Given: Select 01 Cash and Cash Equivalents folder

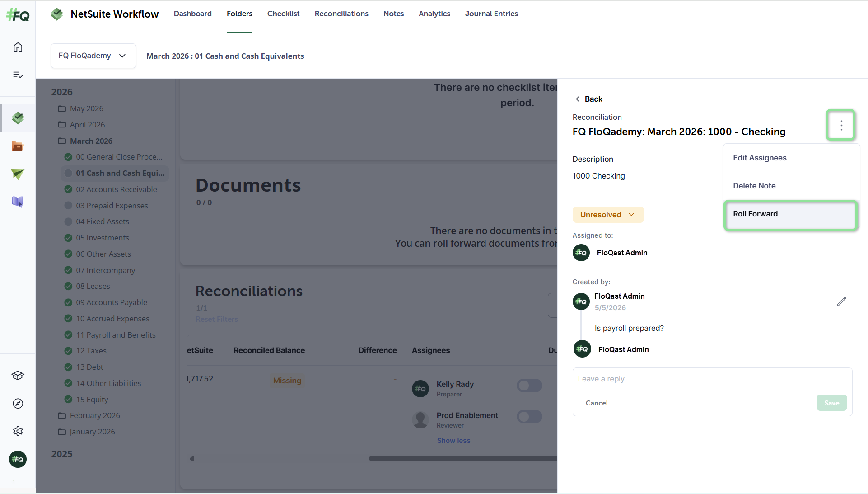Looking at the screenshot, I should 114,173.
